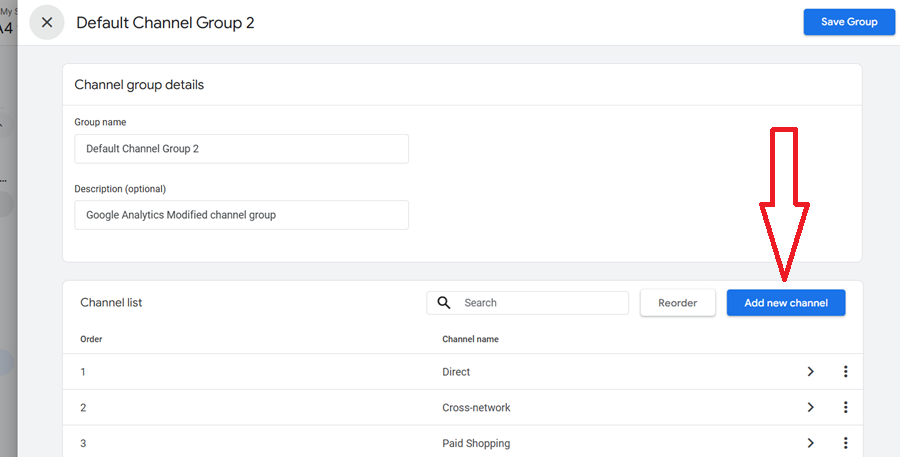The height and width of the screenshot is (457, 900).
Task: Expand the Cross-network channel chevron
Action: pos(811,408)
